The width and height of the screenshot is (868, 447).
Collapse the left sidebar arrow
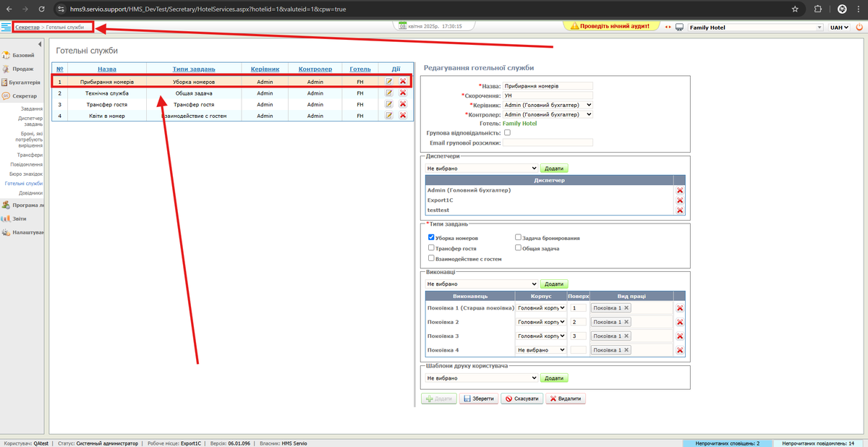point(41,45)
